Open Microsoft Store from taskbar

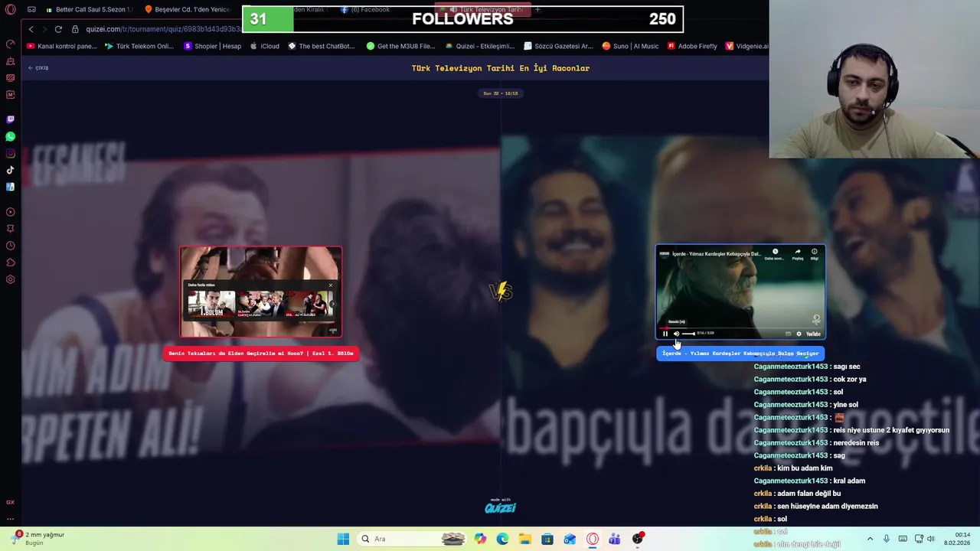click(x=547, y=539)
